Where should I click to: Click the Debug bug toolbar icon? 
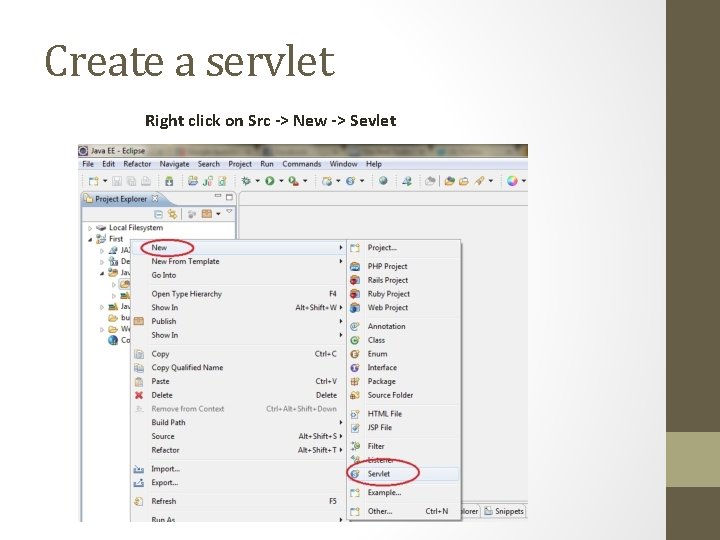coord(246,181)
